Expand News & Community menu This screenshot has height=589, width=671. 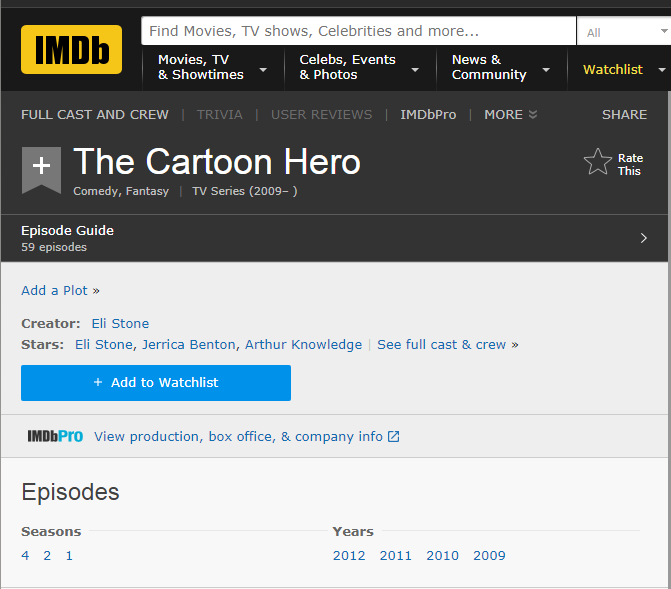(501, 67)
